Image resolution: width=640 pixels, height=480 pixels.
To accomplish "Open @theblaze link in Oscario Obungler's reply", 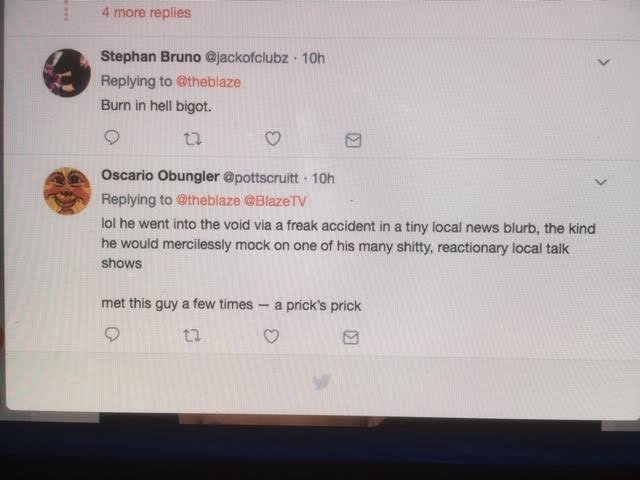I will 208,200.
